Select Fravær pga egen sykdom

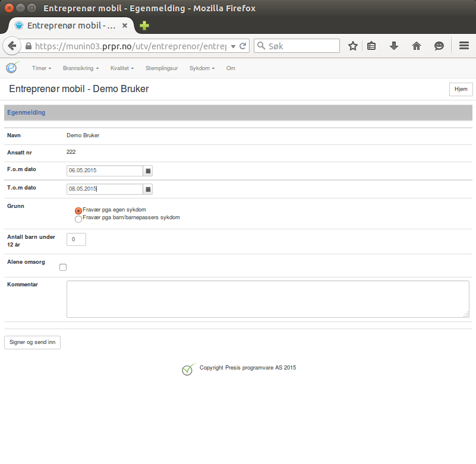[78, 210]
